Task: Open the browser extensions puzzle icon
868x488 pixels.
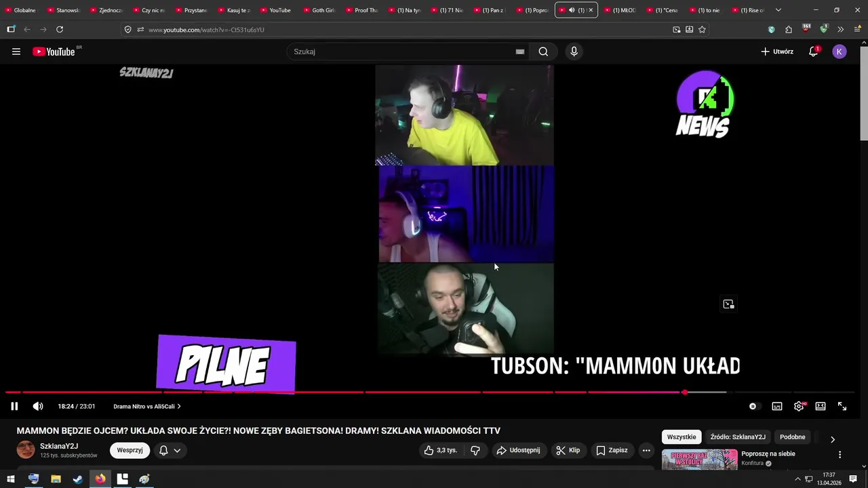Action: pos(788,30)
